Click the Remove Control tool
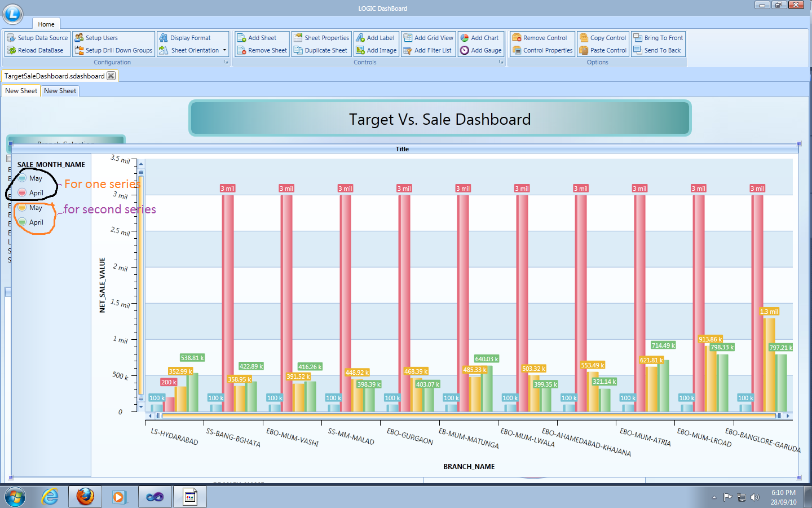 (x=540, y=38)
